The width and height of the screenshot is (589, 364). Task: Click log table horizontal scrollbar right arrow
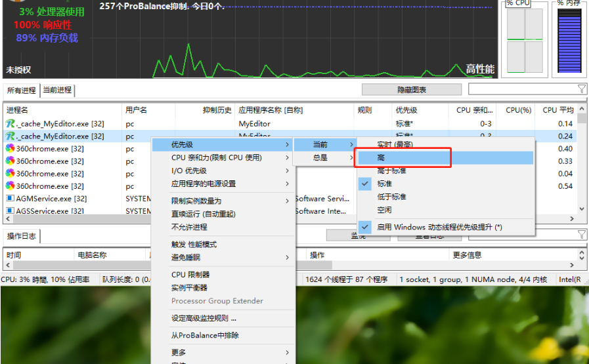(x=572, y=265)
